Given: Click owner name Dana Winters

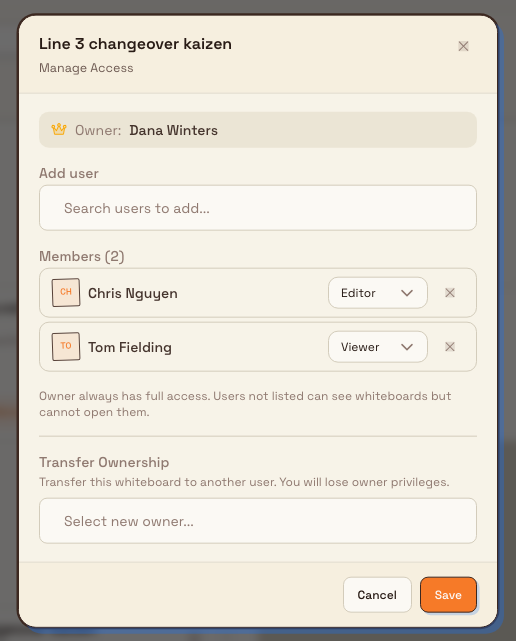Looking at the screenshot, I should [173, 130].
